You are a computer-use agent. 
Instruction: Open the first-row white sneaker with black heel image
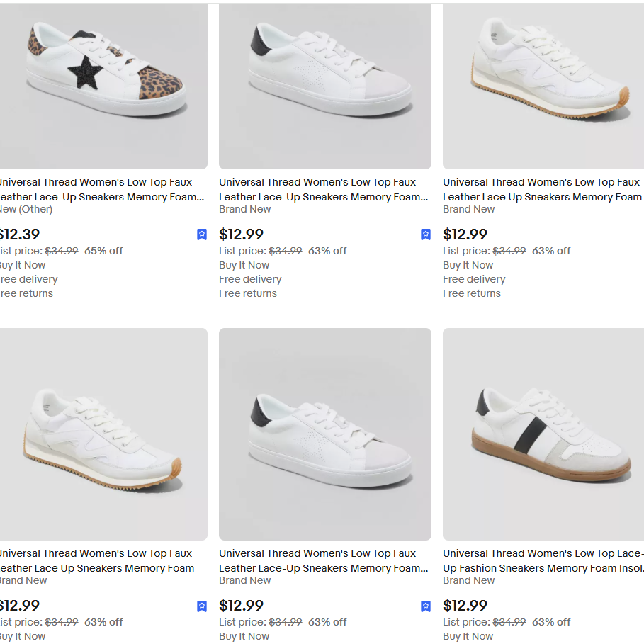point(325,85)
